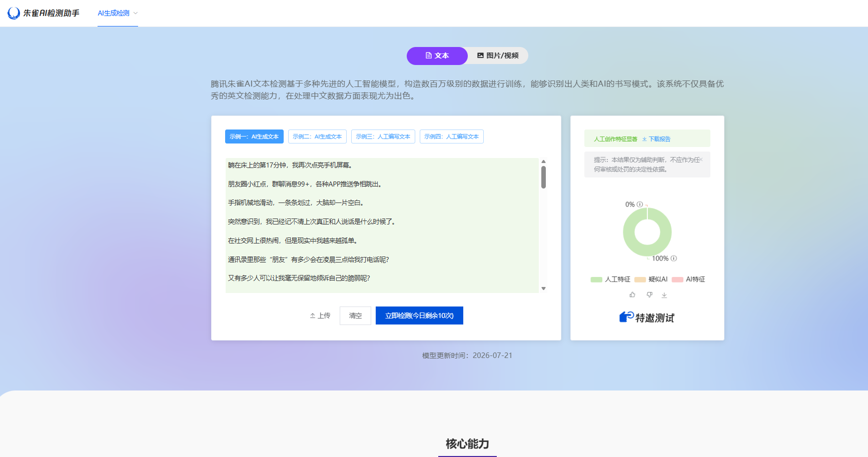Click the scroll-up arrow of the text box
Image resolution: width=868 pixels, height=457 pixels.
[543, 161]
